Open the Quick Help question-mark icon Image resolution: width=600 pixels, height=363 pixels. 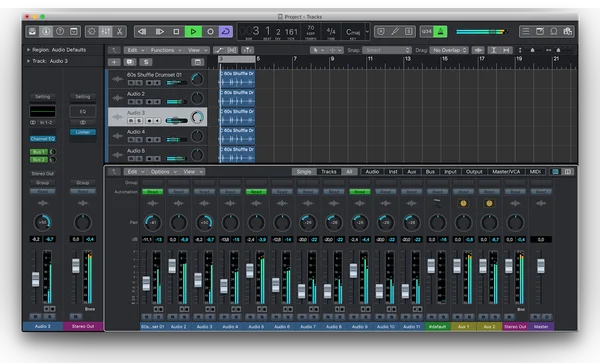click(x=60, y=31)
